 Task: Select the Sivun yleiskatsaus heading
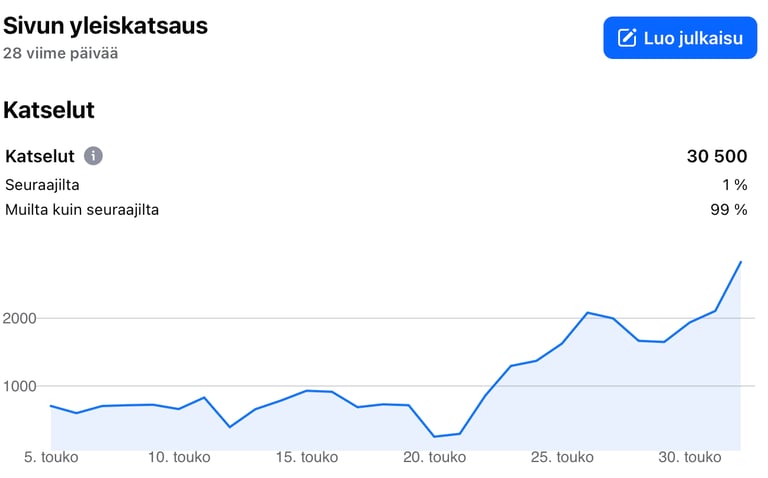(105, 25)
